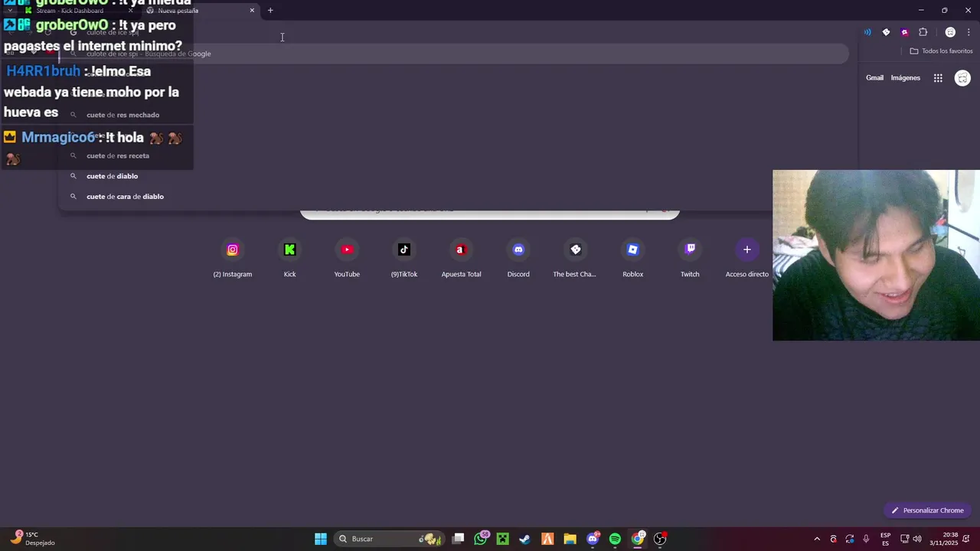Open ESP ES language switcher

(x=886, y=539)
